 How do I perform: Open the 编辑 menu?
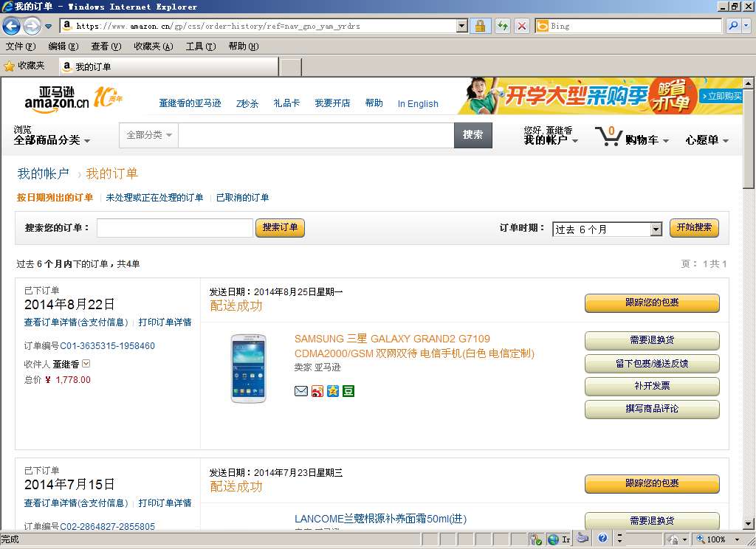[63, 46]
